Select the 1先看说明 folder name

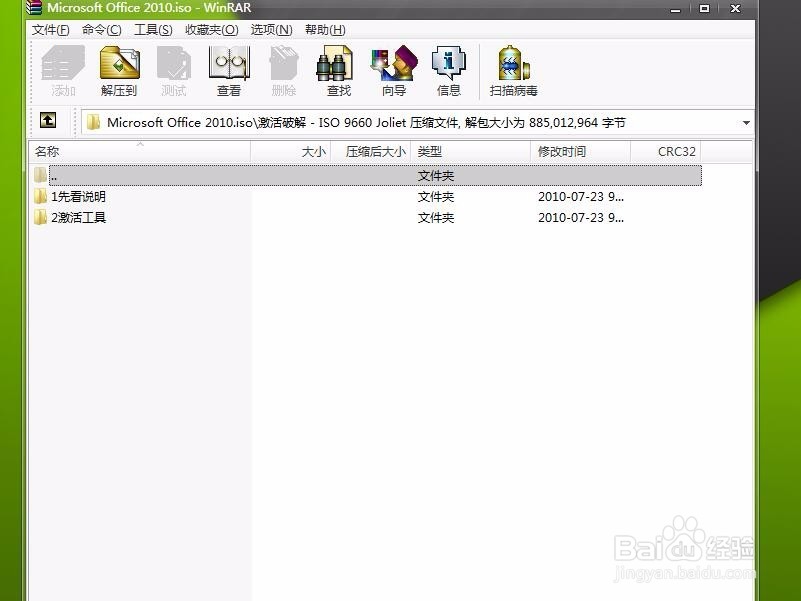pyautogui.click(x=78, y=196)
